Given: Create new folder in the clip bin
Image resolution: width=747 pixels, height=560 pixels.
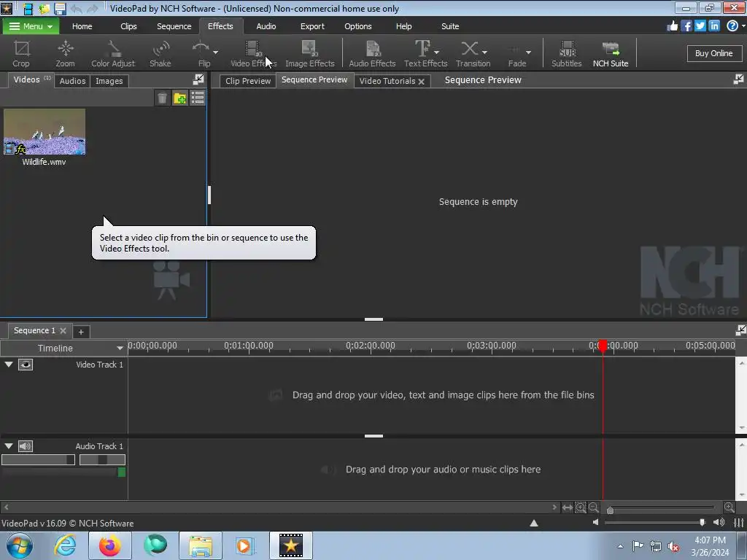Looking at the screenshot, I should (x=180, y=98).
